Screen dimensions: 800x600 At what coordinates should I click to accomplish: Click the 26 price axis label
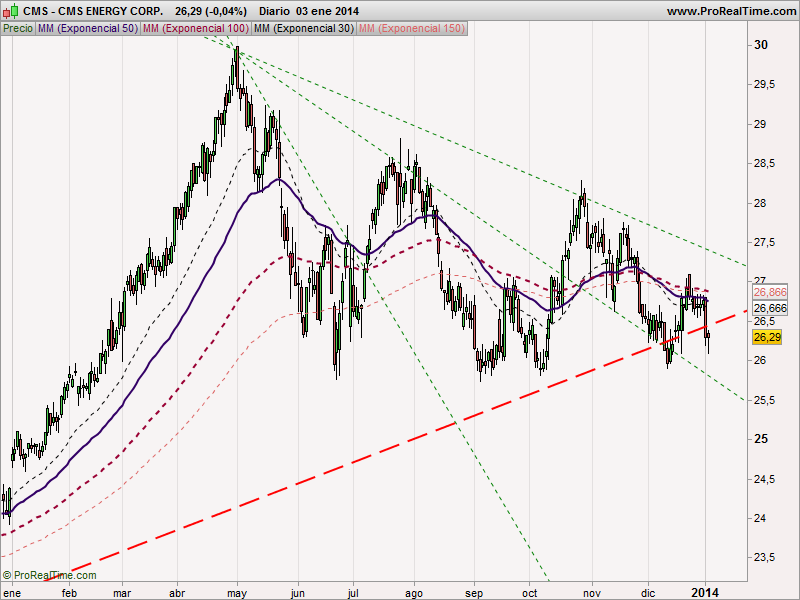pos(760,360)
